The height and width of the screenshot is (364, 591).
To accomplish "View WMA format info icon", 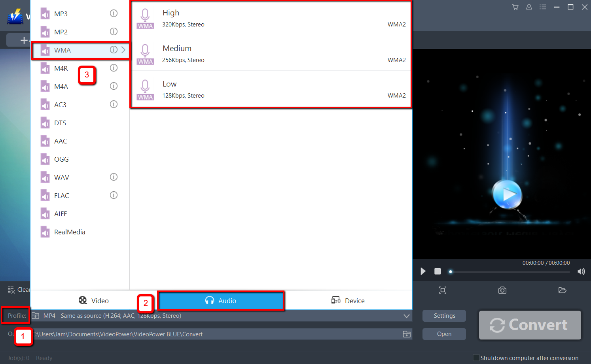I will point(114,49).
